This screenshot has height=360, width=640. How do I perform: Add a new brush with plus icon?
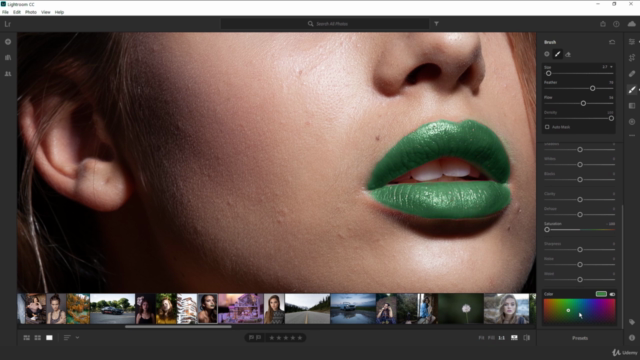pos(547,54)
